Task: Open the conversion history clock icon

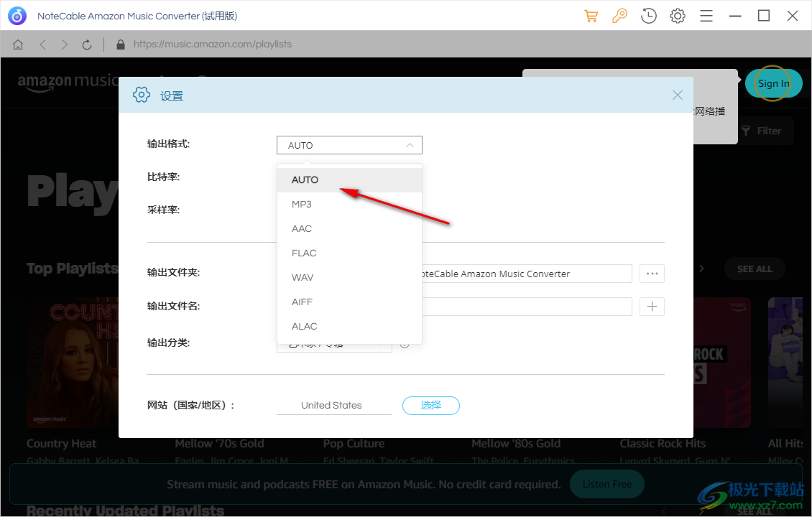Action: click(648, 16)
